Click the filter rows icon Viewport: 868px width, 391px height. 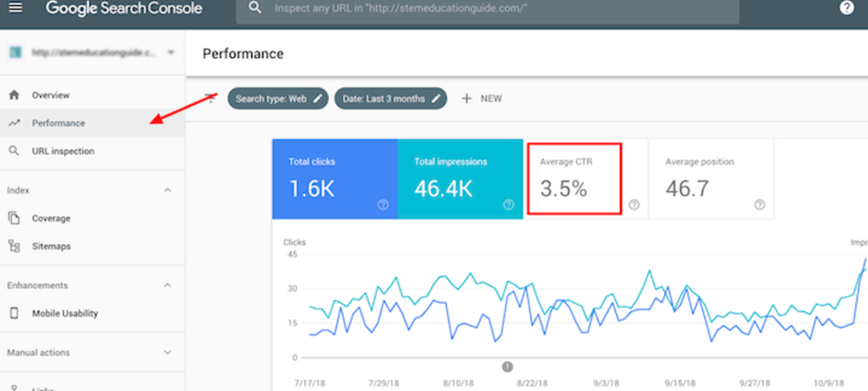210,98
